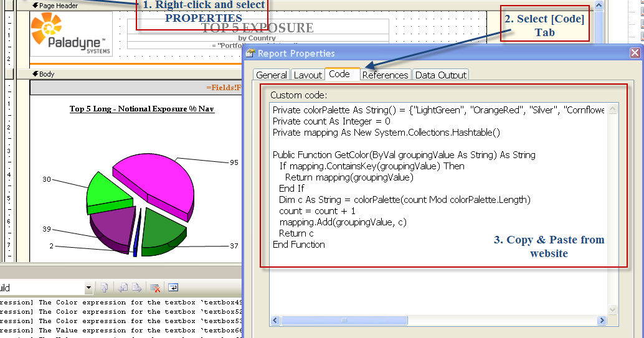
Task: Click the 'mapping.Add(groupingValue, c)' line
Action: tap(343, 222)
